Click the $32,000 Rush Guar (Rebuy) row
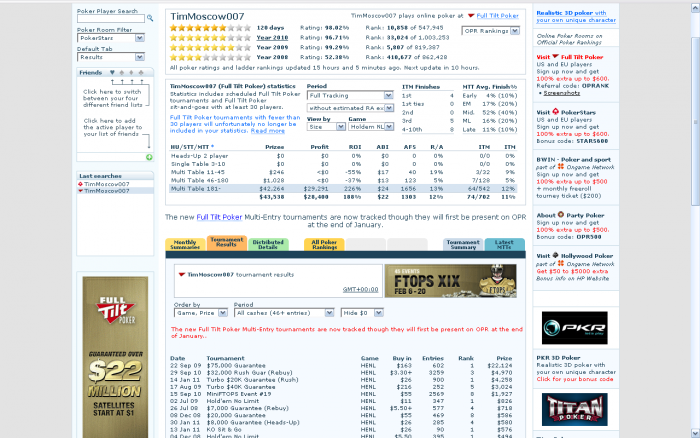Viewport: 700px width, 438px height. pos(341,372)
